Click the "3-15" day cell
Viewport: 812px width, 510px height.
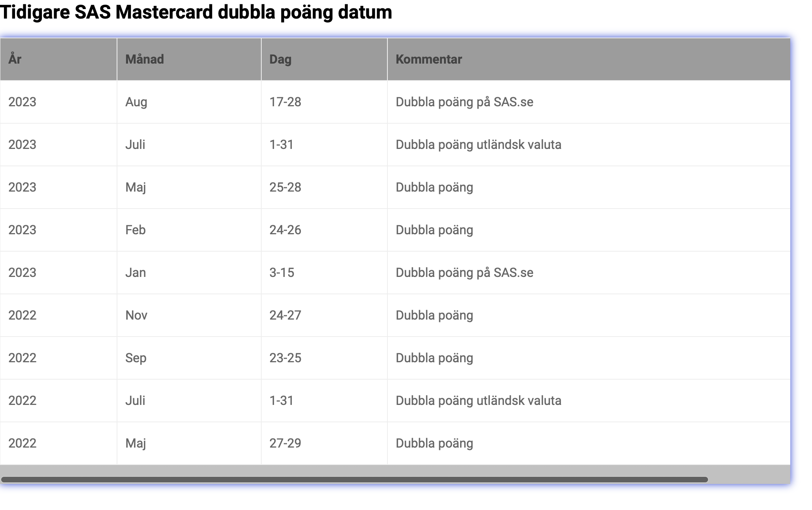coord(281,273)
